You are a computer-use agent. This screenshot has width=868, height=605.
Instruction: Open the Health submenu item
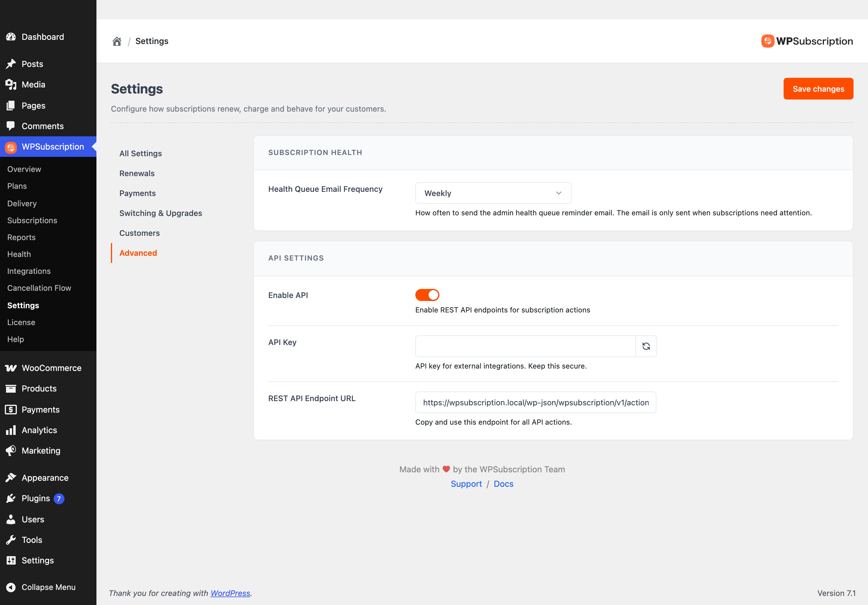click(19, 254)
